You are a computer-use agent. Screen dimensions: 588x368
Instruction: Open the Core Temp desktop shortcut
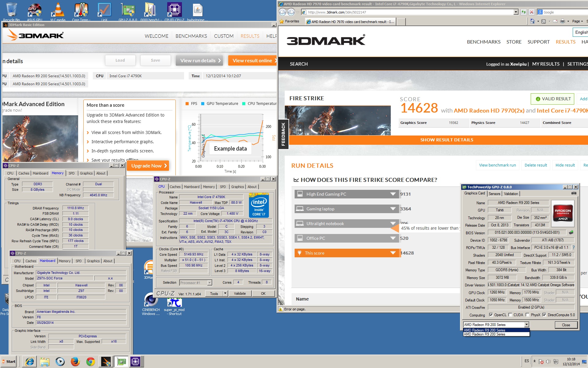pyautogui.click(x=81, y=11)
